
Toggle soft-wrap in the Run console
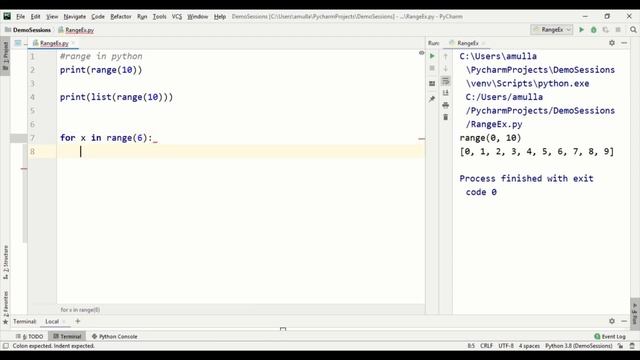pyautogui.click(x=446, y=81)
